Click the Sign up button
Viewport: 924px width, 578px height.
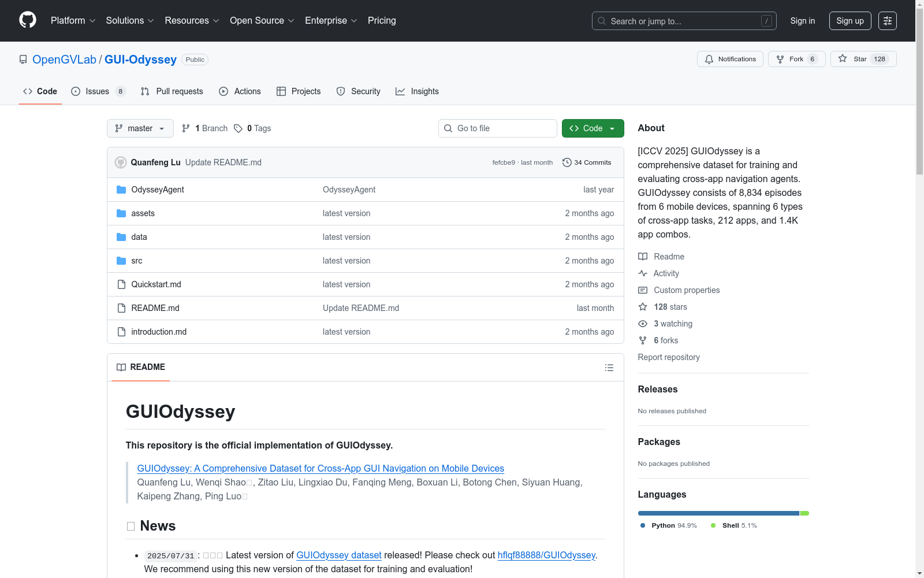click(x=850, y=21)
